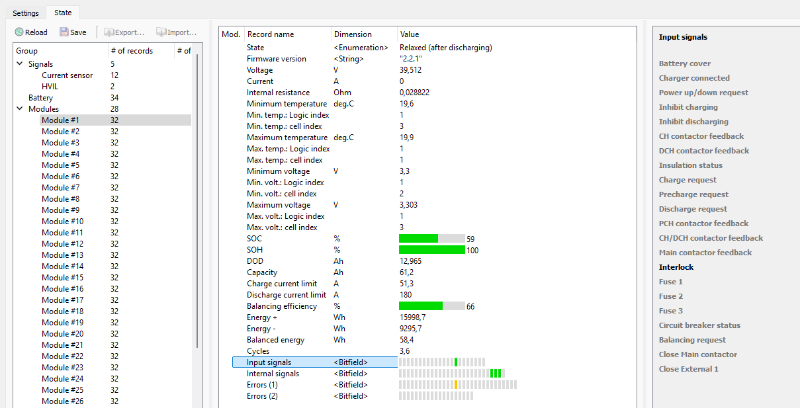This screenshot has width=800, height=408.
Task: Switch to the Settings tab
Action: point(26,13)
